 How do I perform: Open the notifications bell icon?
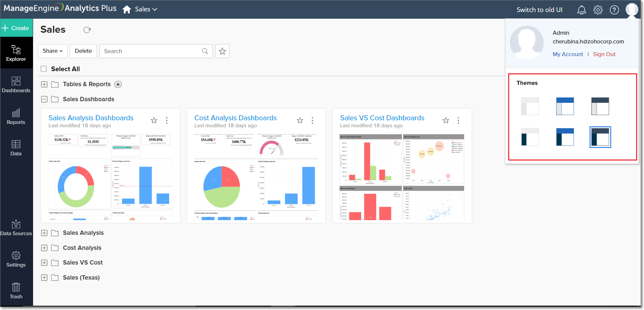click(x=582, y=10)
